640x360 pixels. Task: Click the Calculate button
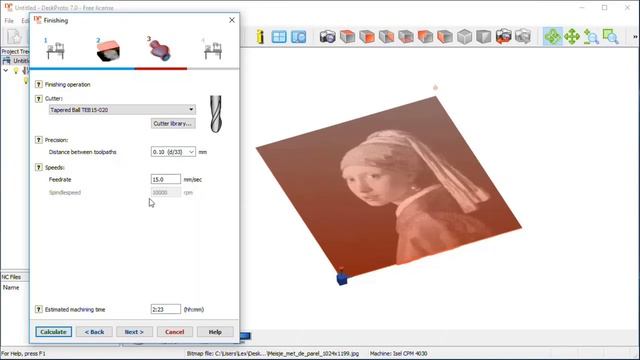(53, 332)
